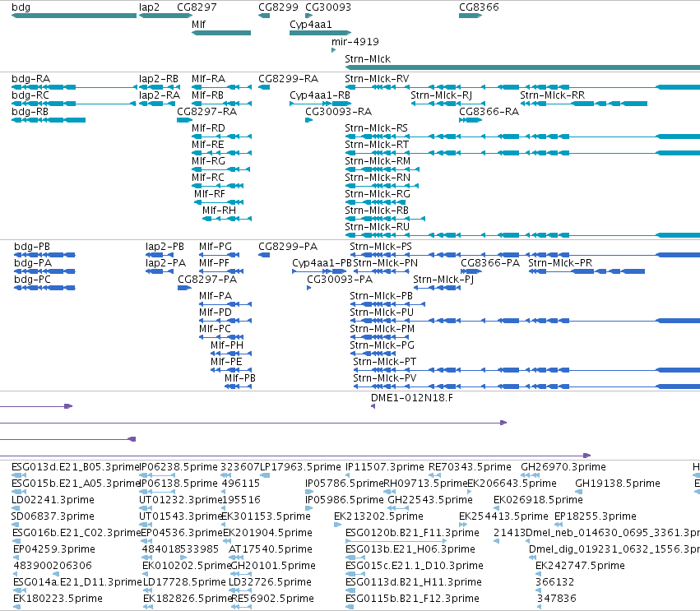Select transcript Mlf-RD
This screenshot has height=611, width=700.
208,128
